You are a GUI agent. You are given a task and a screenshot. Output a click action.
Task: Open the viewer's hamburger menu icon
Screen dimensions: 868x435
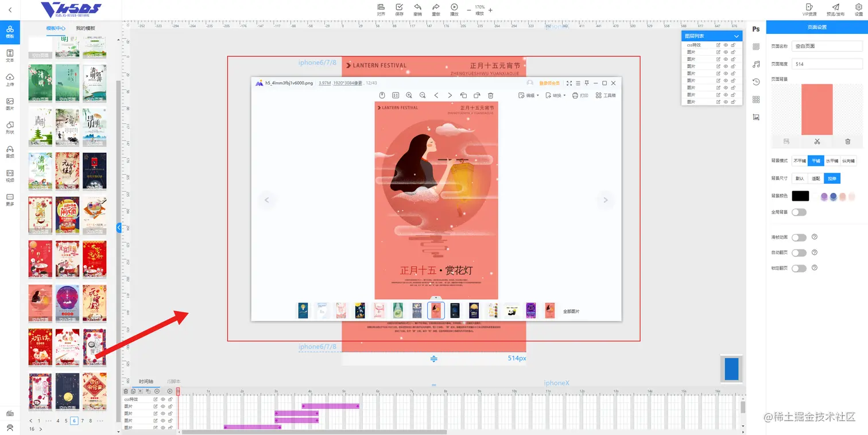click(578, 83)
